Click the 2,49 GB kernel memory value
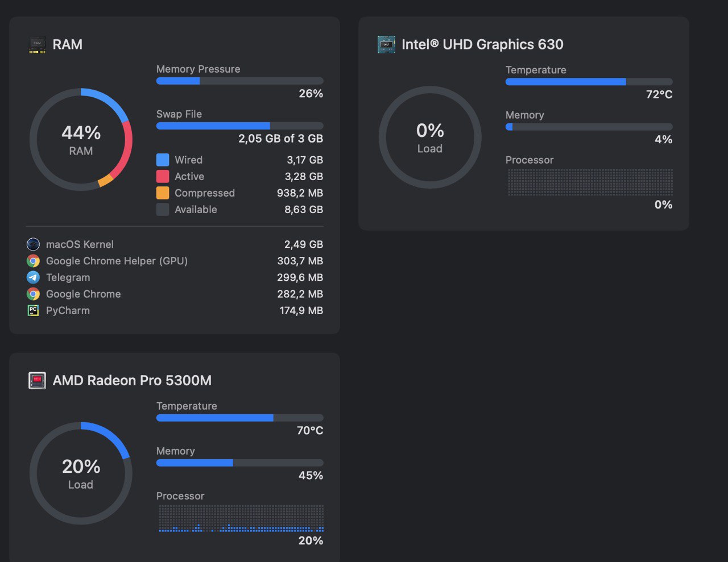The image size is (728, 562). click(x=304, y=244)
